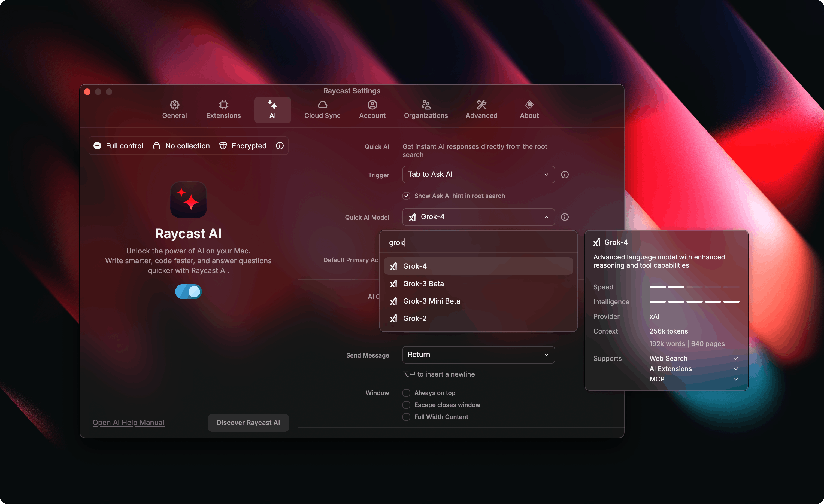
Task: Close the Raycast Settings window
Action: (x=87, y=91)
